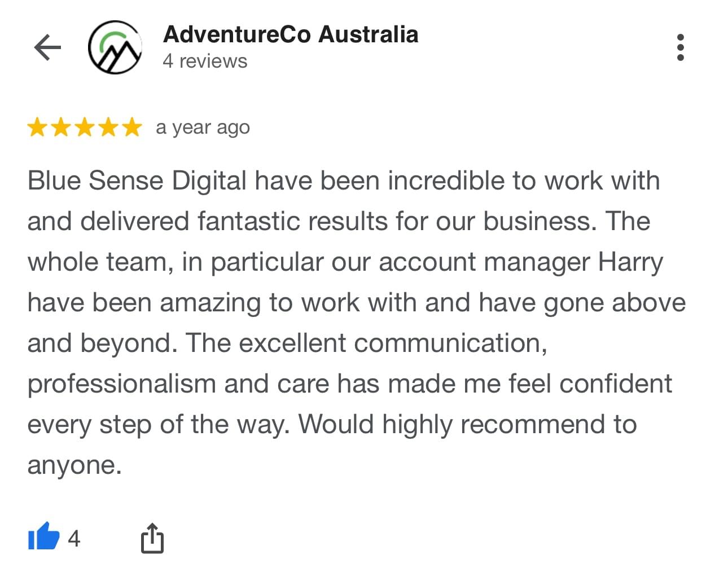Screen dimensions: 728x577
Task: View the reviewer's 4 reviews
Action: (x=205, y=61)
